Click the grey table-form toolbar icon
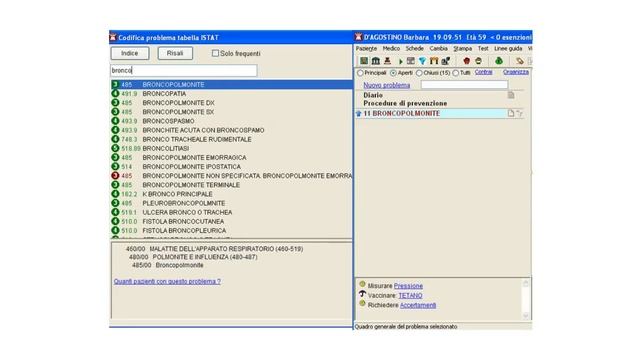This screenshot has height=360, width=640. [411, 61]
